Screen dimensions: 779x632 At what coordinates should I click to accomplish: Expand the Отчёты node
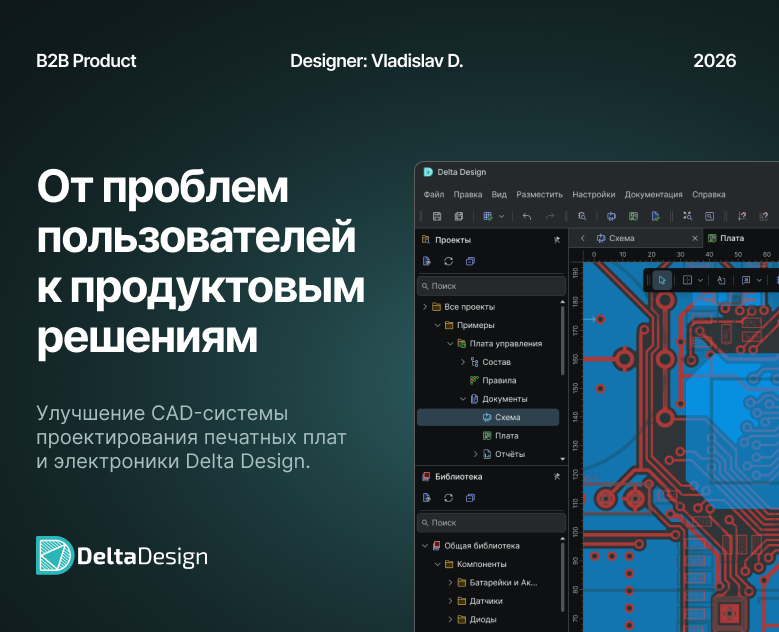475,454
